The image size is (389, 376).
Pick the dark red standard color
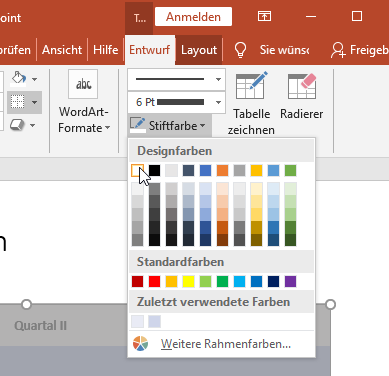(x=137, y=281)
